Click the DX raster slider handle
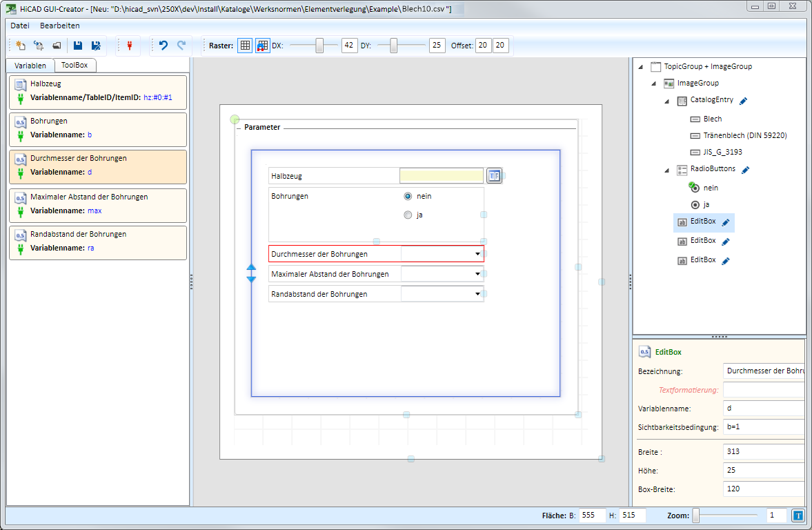The height and width of the screenshot is (530, 812). click(319, 46)
